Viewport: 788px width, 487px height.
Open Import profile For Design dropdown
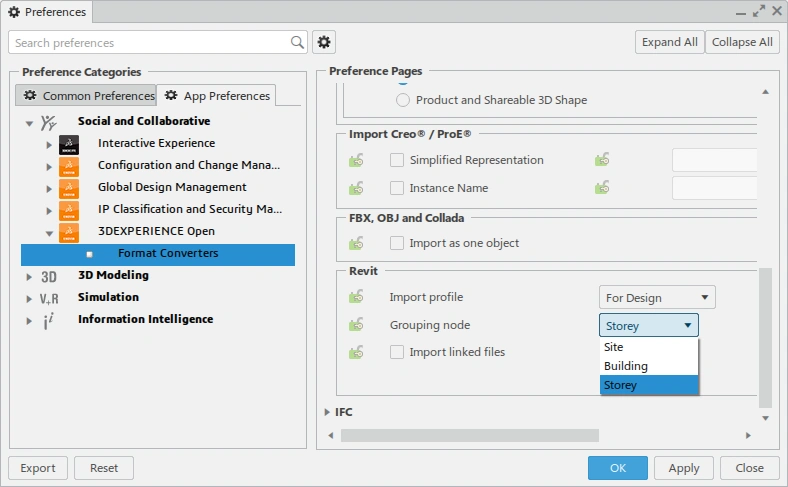tap(657, 298)
